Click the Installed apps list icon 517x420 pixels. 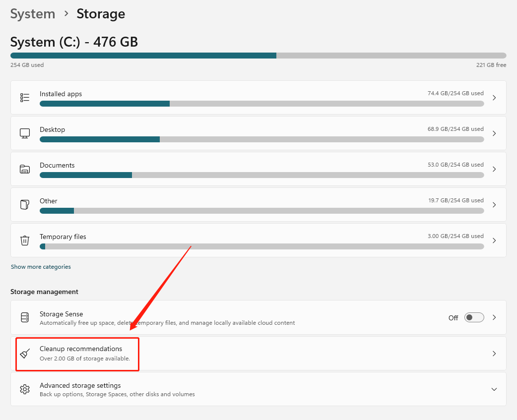(25, 98)
